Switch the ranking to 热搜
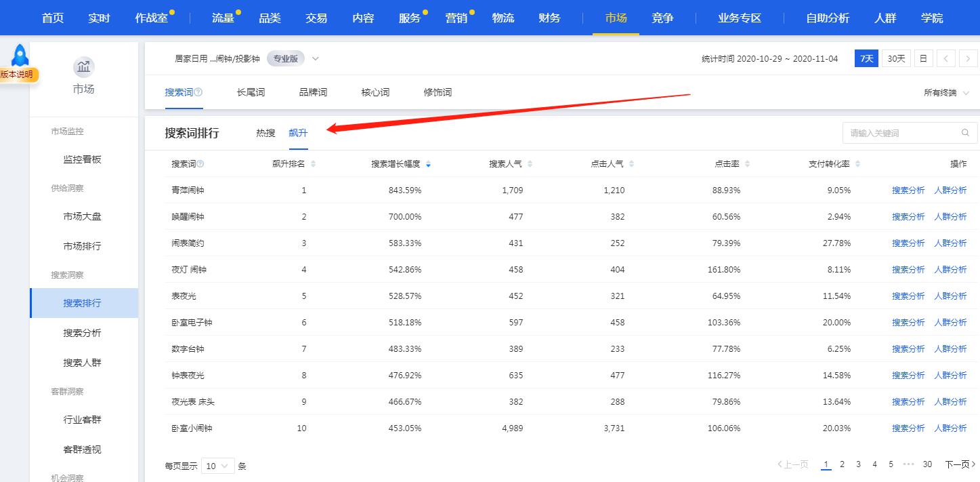The height and width of the screenshot is (482, 980). click(265, 133)
